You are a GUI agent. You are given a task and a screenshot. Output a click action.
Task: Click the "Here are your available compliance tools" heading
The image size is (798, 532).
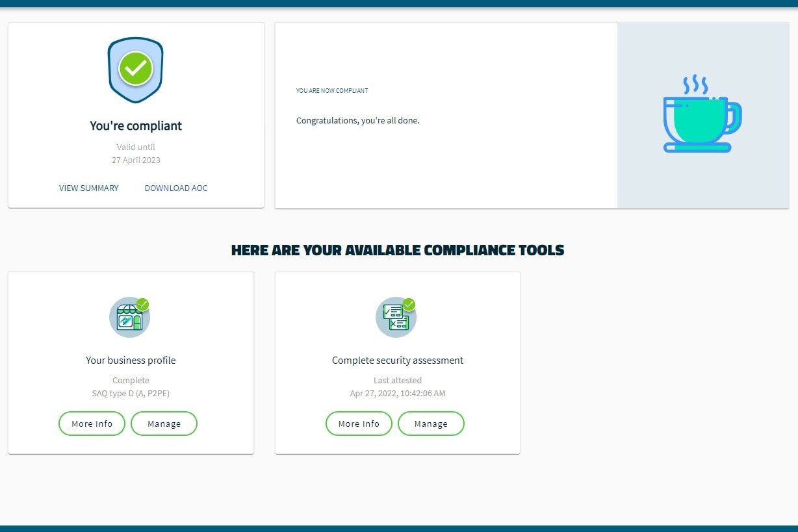click(x=398, y=250)
